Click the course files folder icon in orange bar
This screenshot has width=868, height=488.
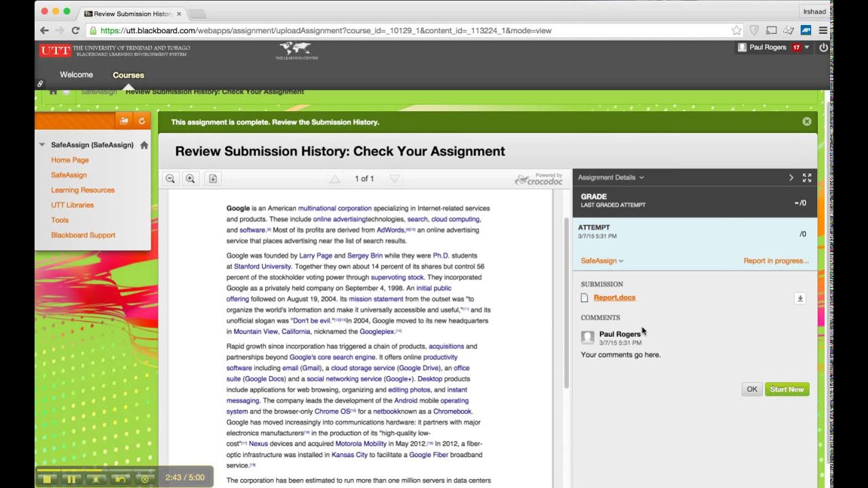pyautogui.click(x=124, y=121)
